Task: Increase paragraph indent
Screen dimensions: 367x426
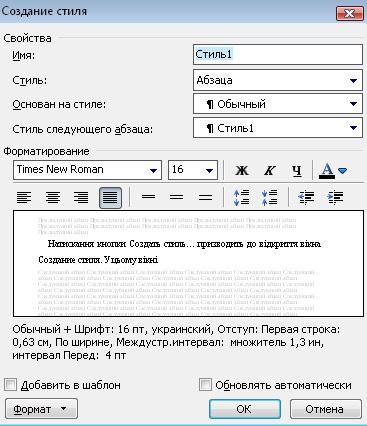Action: point(335,197)
